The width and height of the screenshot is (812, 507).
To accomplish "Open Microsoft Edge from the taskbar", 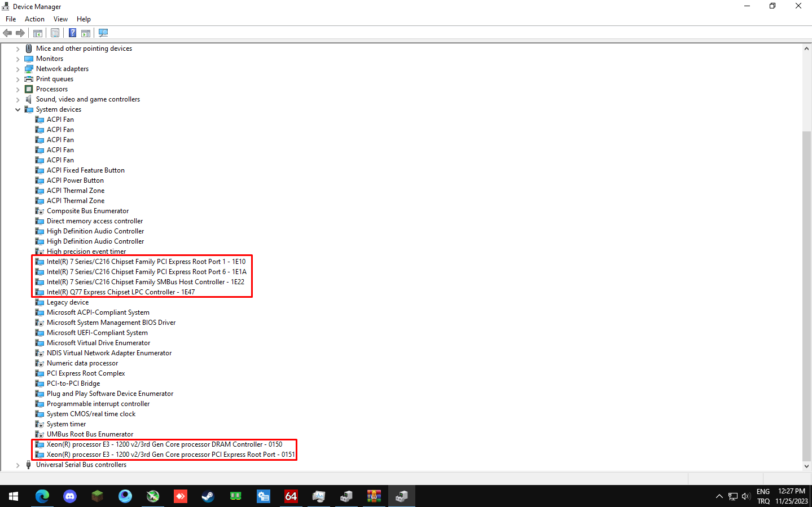I will pos(42,496).
